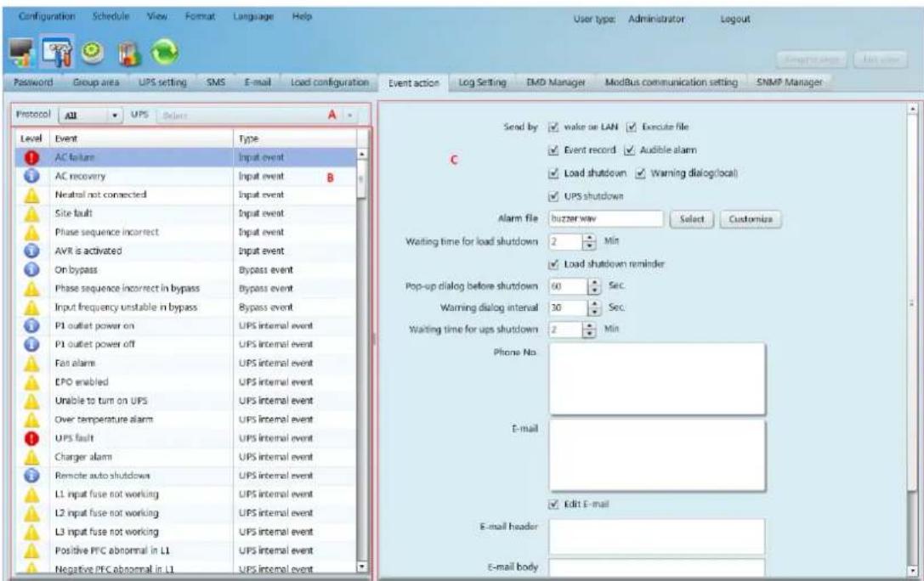Click into the Phone No. text area

pyautogui.click(x=657, y=379)
